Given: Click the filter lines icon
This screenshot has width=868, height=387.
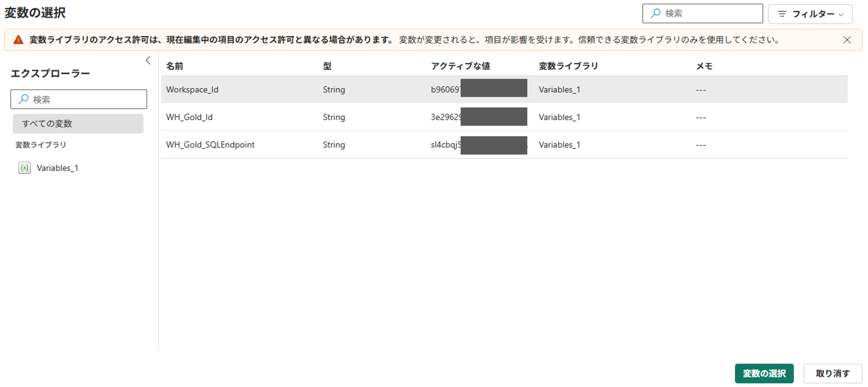Looking at the screenshot, I should pyautogui.click(x=782, y=14).
